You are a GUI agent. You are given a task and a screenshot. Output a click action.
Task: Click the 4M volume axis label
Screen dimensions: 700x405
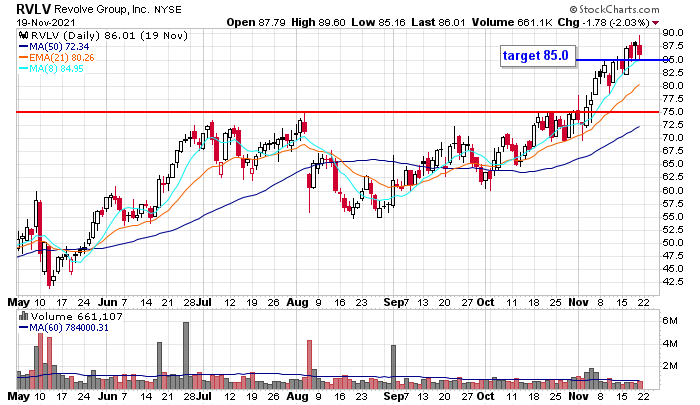[x=670, y=343]
